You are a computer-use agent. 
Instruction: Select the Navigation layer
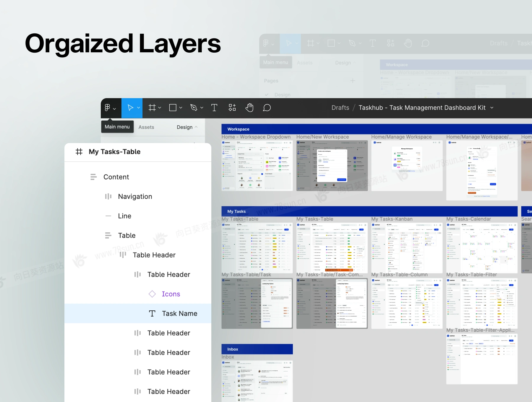(x=135, y=197)
